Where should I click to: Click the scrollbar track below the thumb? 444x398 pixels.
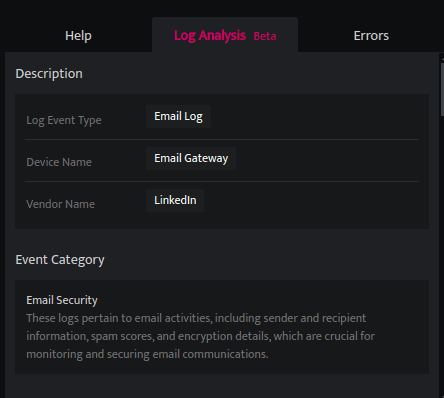[442, 257]
